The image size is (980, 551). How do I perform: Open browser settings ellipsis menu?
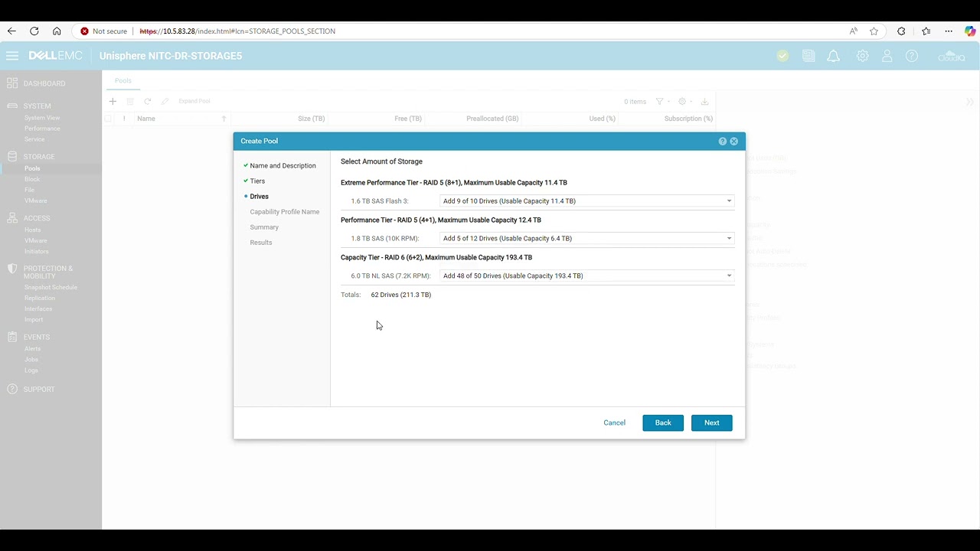point(949,31)
